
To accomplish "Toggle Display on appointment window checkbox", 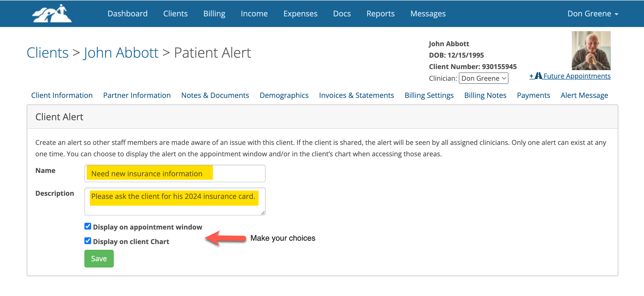I will [88, 226].
